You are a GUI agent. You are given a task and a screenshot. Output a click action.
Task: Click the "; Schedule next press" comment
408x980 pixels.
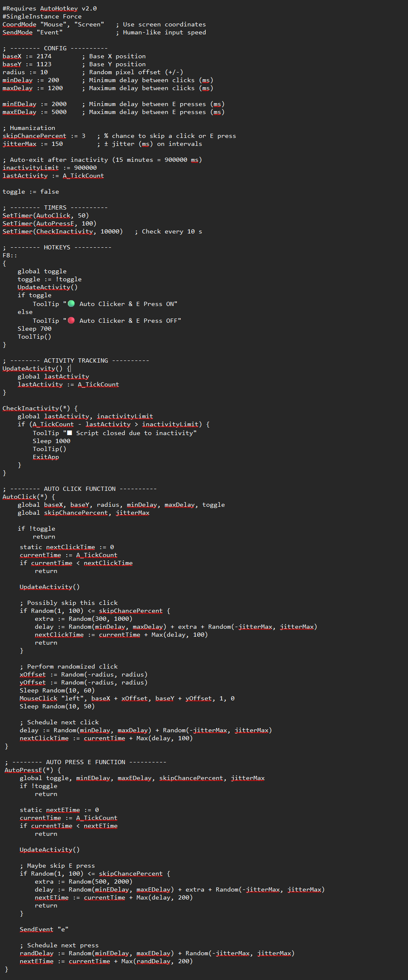pyautogui.click(x=59, y=945)
